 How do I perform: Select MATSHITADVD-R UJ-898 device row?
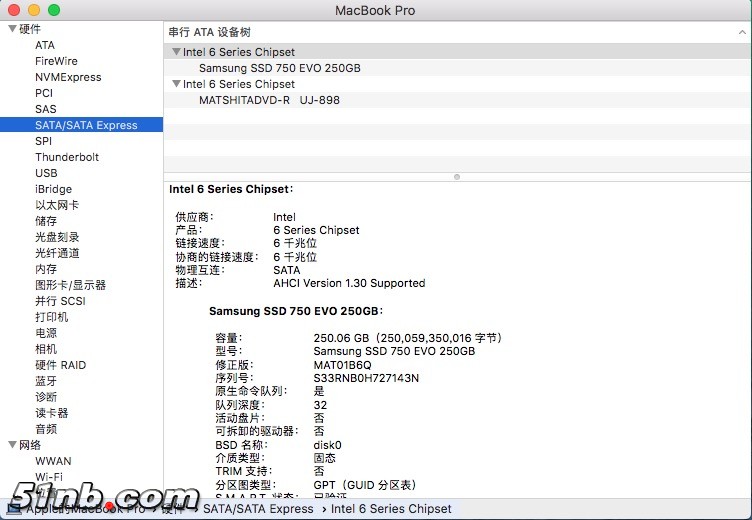(458, 100)
